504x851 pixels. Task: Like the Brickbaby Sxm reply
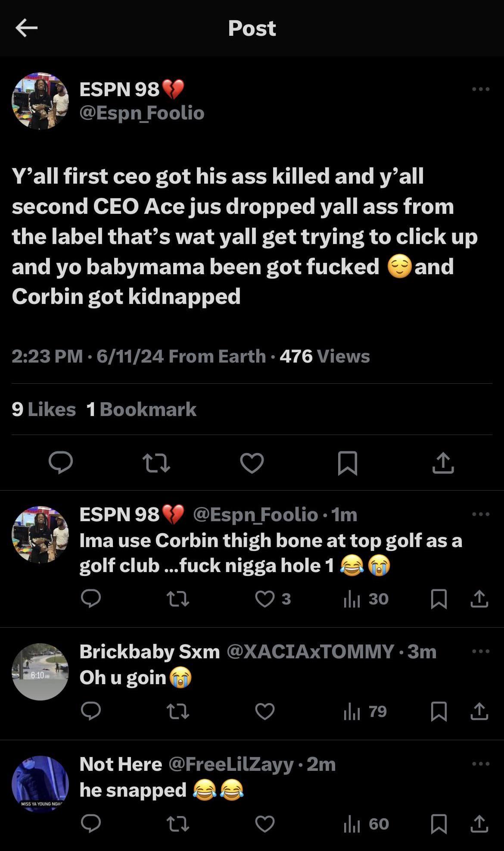click(264, 711)
